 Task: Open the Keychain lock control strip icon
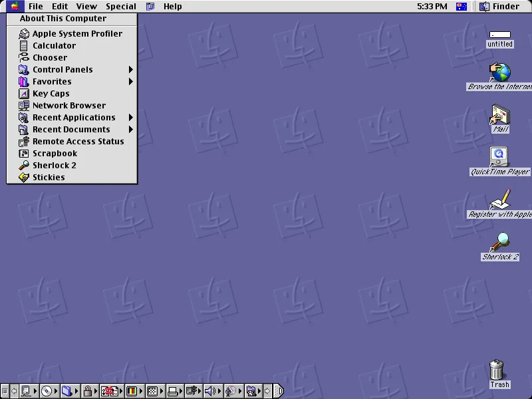pos(88,391)
